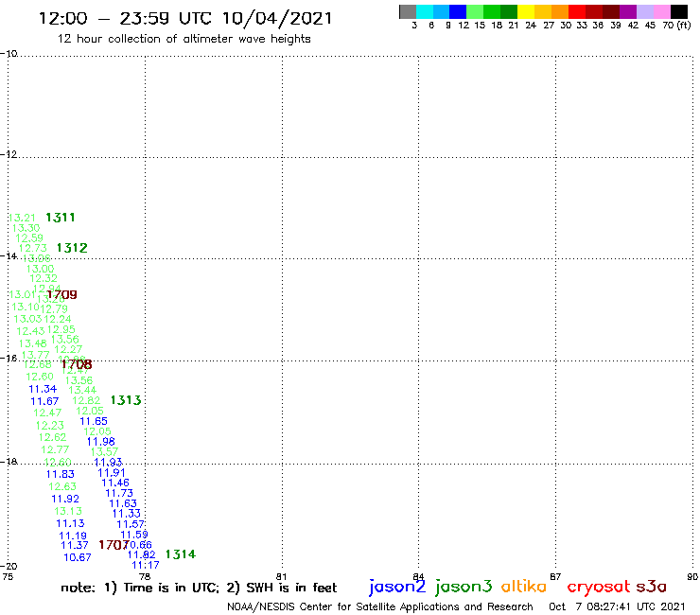
Task: Click the wave height value 12.77
Action: click(56, 449)
